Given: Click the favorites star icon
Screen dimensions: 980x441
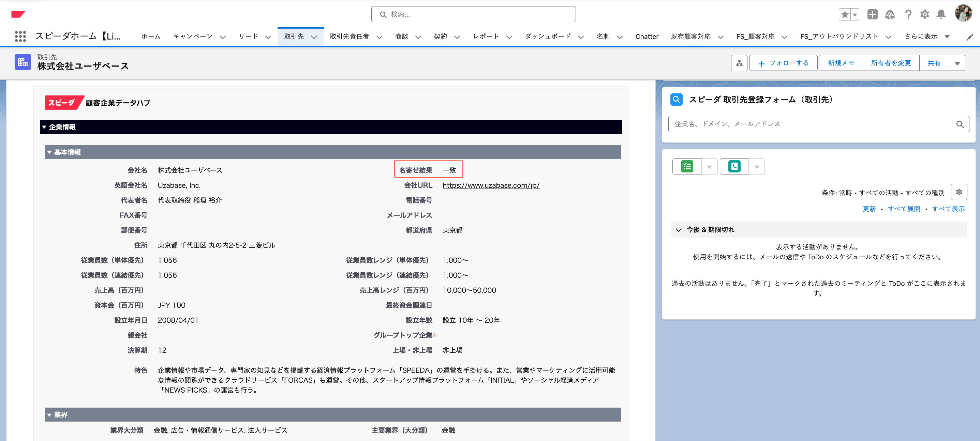Looking at the screenshot, I should pyautogui.click(x=845, y=14).
